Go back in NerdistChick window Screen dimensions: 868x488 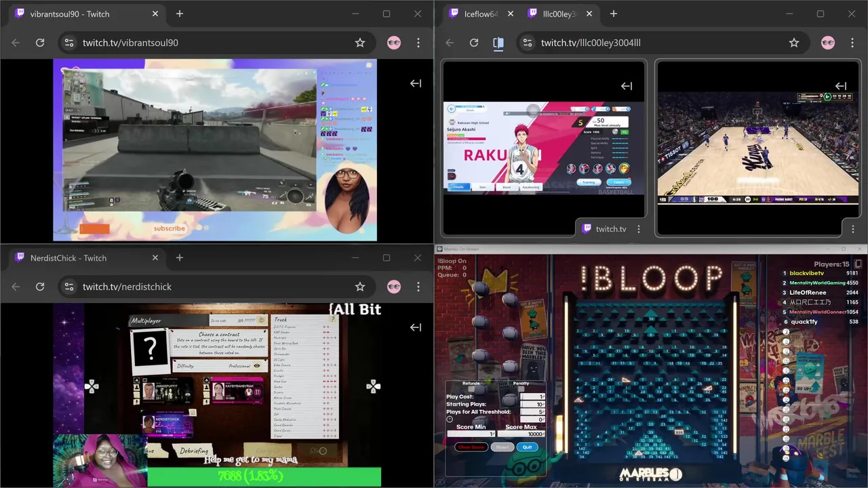pos(16,287)
